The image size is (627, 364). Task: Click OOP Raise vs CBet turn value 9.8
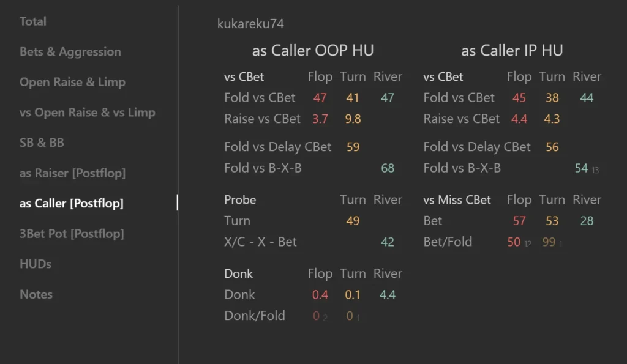(353, 119)
